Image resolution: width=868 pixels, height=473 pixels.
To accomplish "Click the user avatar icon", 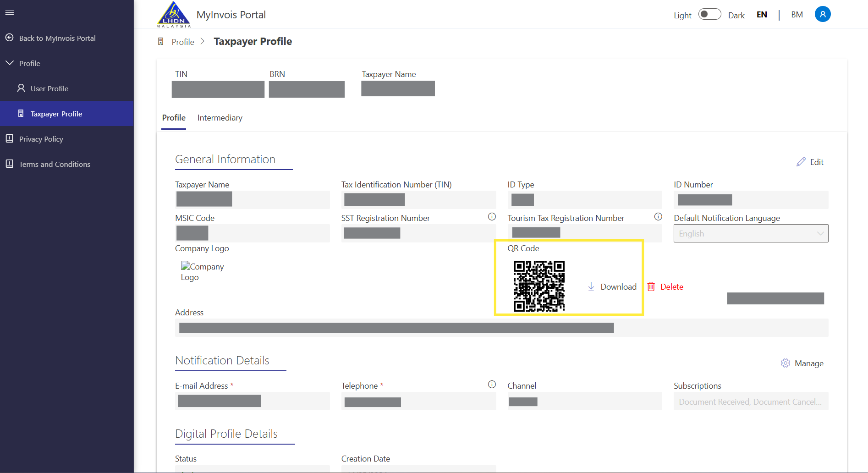I will [822, 14].
